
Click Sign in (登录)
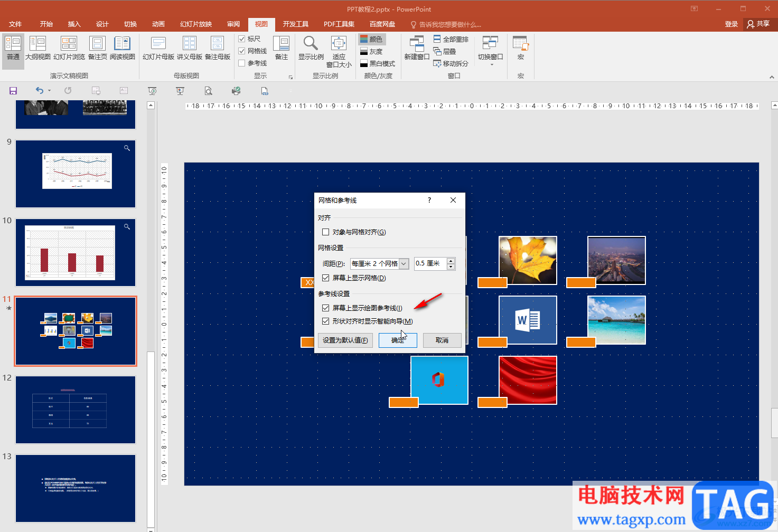click(x=732, y=24)
